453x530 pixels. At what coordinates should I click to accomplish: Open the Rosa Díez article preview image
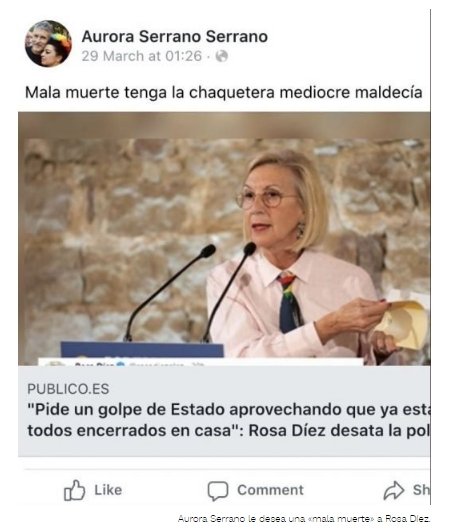click(224, 239)
